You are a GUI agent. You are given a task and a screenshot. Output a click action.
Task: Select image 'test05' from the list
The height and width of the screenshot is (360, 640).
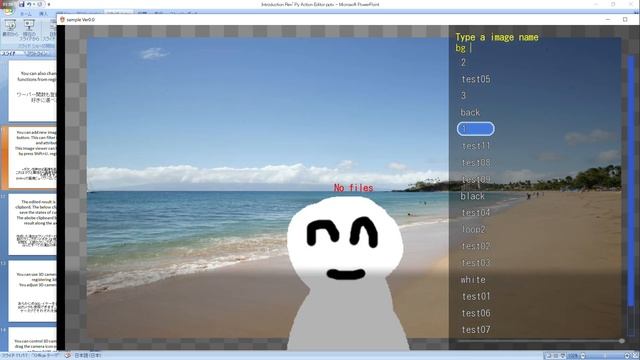(x=476, y=79)
